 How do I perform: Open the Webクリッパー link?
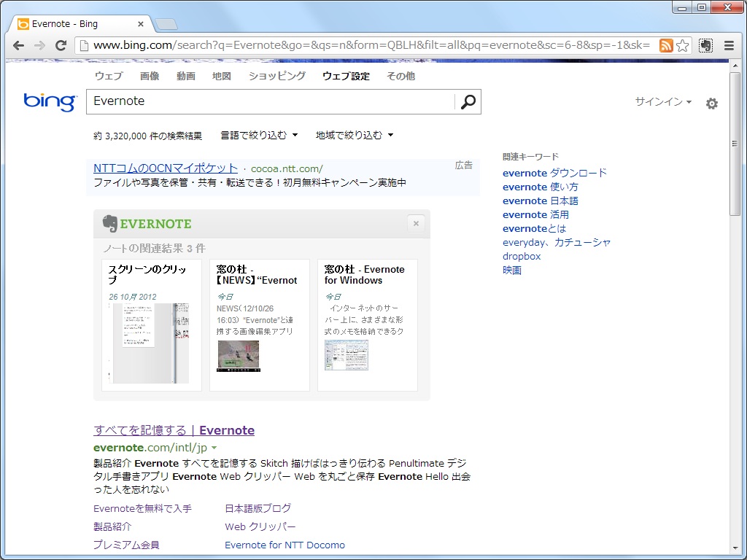[x=259, y=526]
